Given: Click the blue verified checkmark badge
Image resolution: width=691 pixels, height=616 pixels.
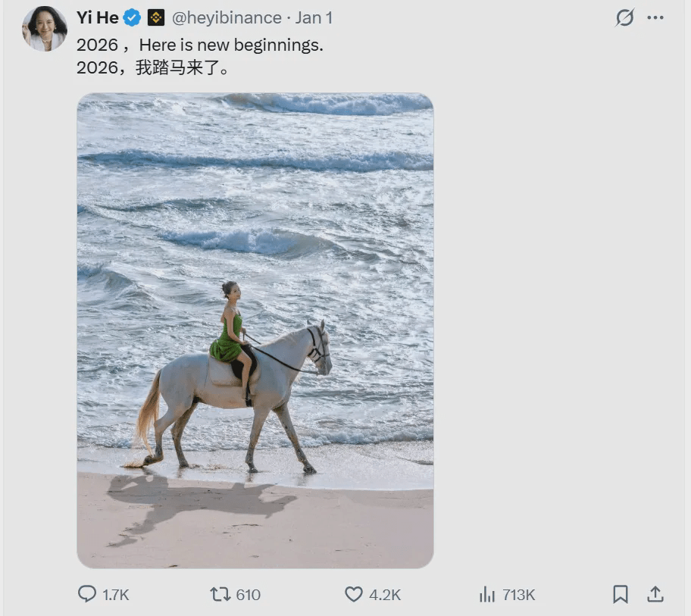Looking at the screenshot, I should tap(133, 17).
